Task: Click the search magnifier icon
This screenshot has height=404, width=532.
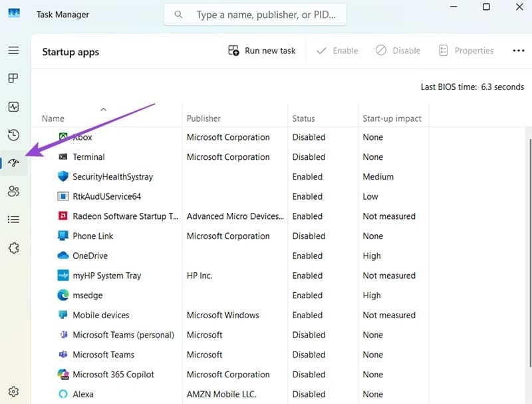Action: click(x=178, y=13)
